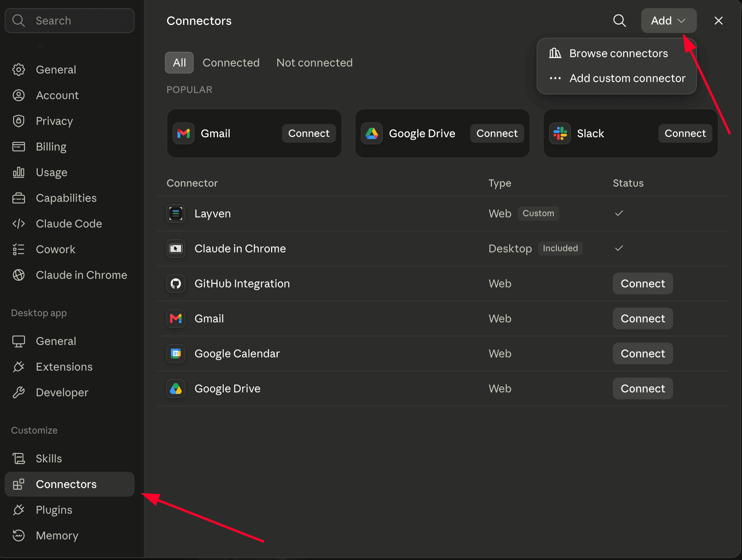742x560 pixels.
Task: Click the search magnifier icon in Connectors header
Action: point(619,21)
